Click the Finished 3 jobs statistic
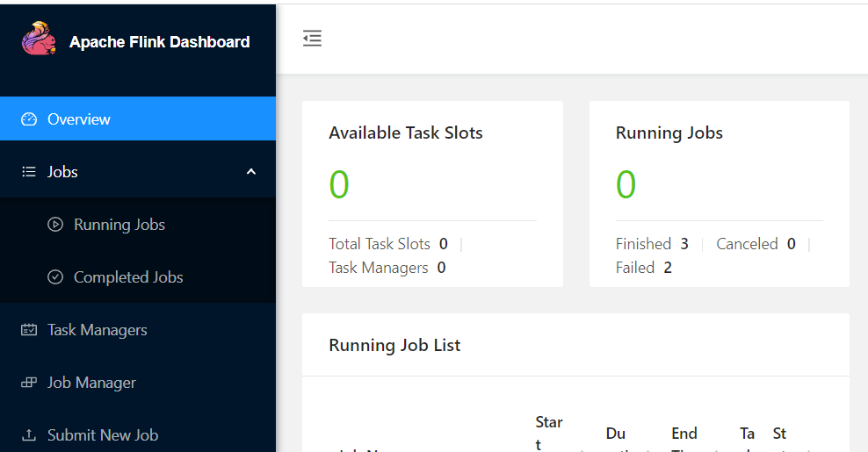Image resolution: width=868 pixels, height=452 pixels. (652, 243)
